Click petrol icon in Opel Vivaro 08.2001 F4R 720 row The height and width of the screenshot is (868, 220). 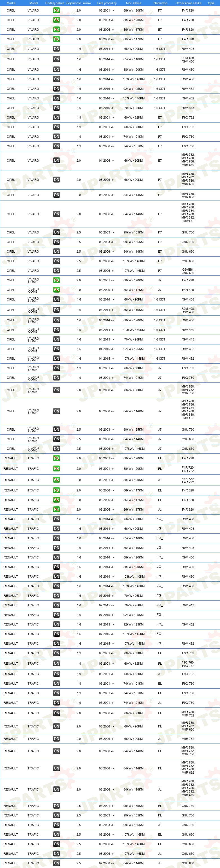click(57, 10)
